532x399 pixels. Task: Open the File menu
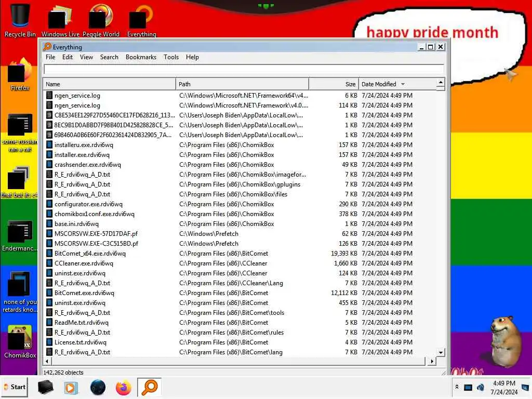coord(50,57)
